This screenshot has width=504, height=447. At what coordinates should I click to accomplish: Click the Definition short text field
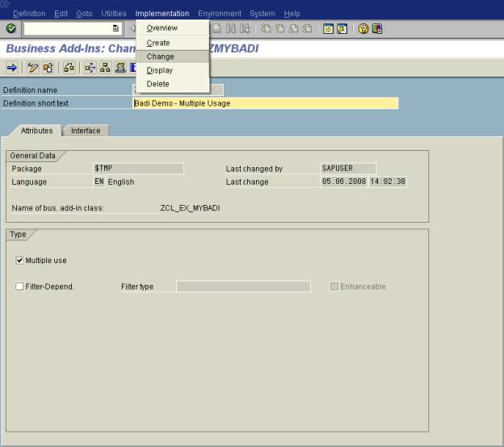pyautogui.click(x=266, y=103)
